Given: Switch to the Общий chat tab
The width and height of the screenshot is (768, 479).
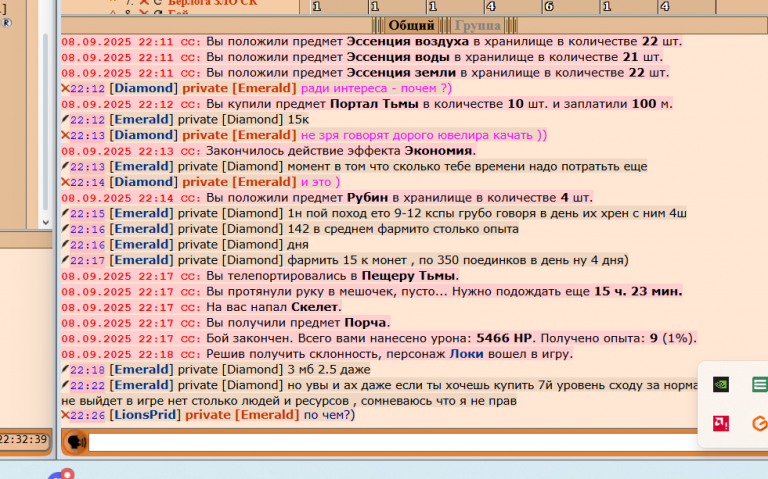Looking at the screenshot, I should 411,25.
